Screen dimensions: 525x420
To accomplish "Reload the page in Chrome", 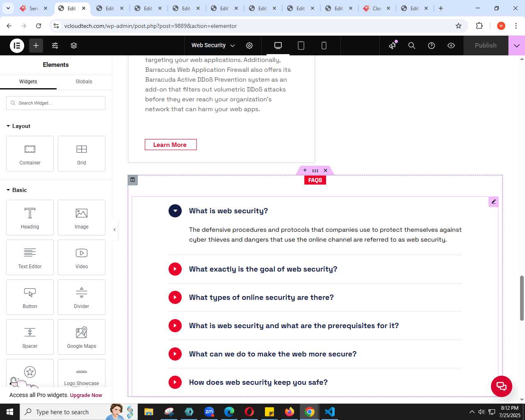I will click(x=39, y=26).
